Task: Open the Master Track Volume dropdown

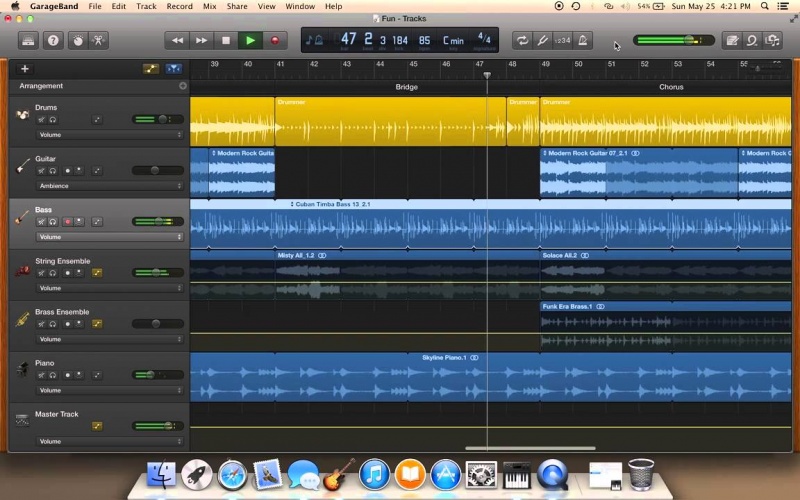Action: coord(110,441)
